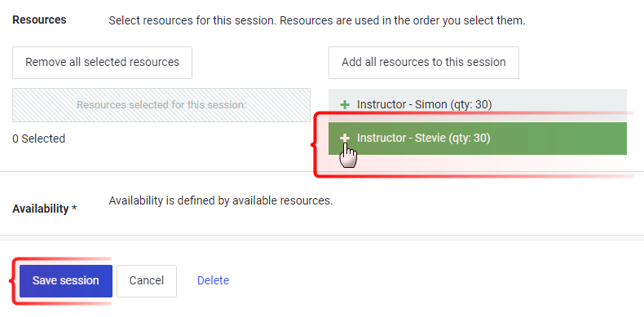The image size is (644, 317).
Task: Click the required asterisk next to Availability
Action: [x=74, y=208]
